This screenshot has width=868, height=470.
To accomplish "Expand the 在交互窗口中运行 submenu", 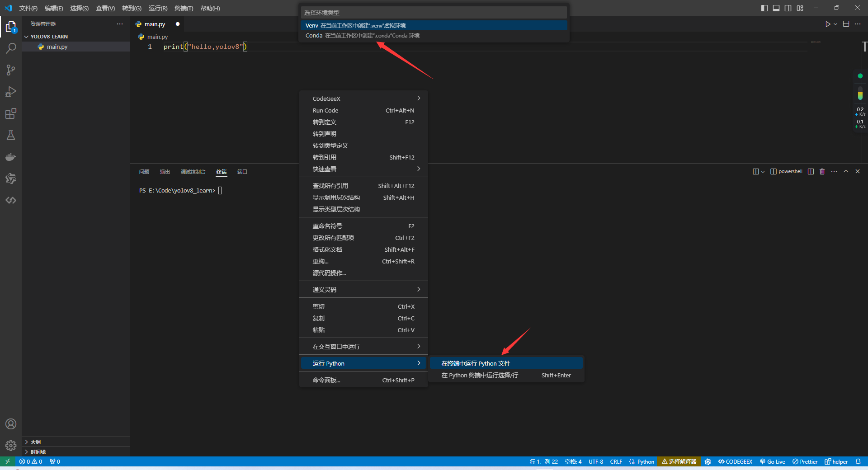I will point(364,347).
